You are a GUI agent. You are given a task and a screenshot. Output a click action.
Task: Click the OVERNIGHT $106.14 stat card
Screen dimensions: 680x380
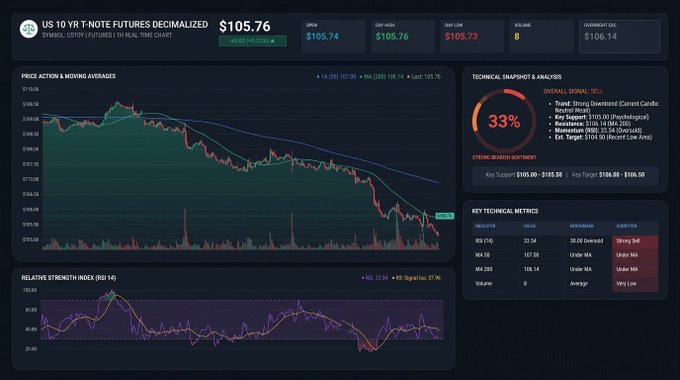point(619,36)
